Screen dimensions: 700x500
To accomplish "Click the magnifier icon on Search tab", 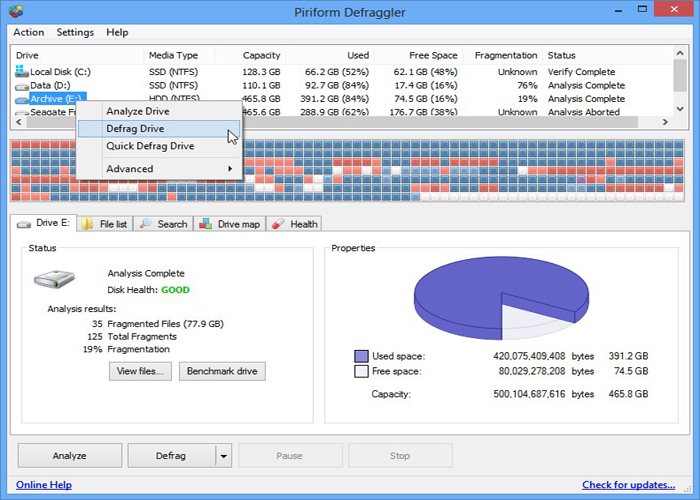I will [x=146, y=224].
